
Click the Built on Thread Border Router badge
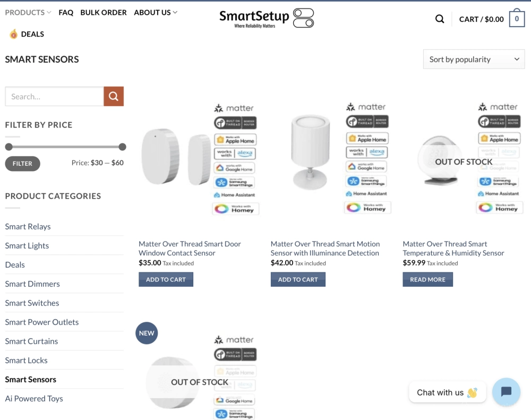235,121
